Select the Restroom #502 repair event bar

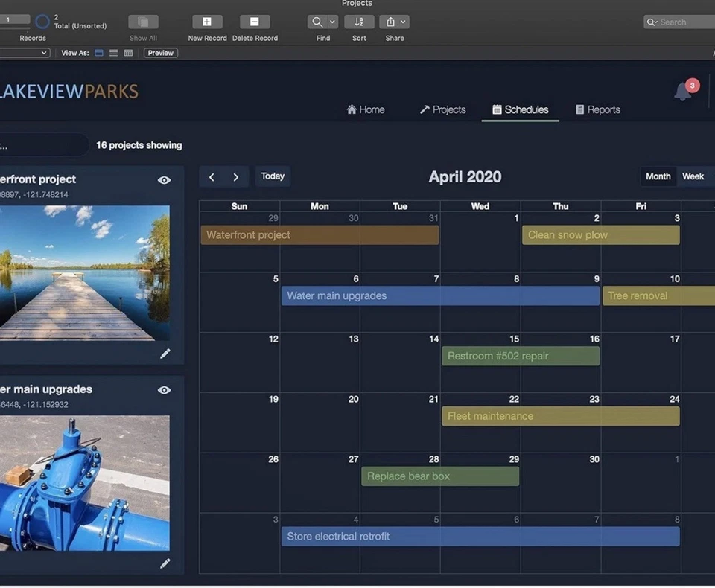click(521, 356)
